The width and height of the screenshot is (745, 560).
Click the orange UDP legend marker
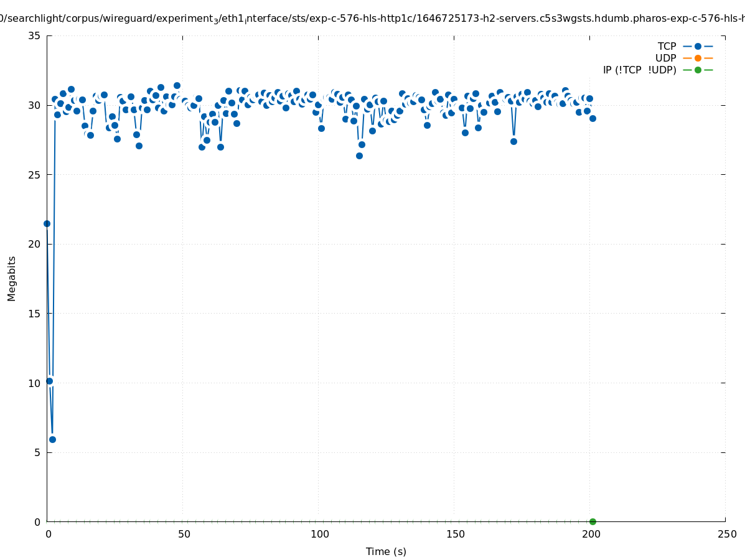tap(698, 58)
